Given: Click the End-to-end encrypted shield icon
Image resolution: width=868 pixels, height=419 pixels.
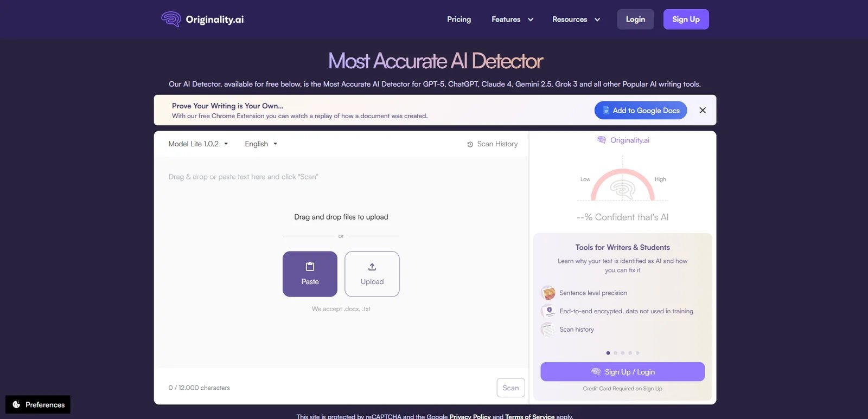Looking at the screenshot, I should 548,311.
